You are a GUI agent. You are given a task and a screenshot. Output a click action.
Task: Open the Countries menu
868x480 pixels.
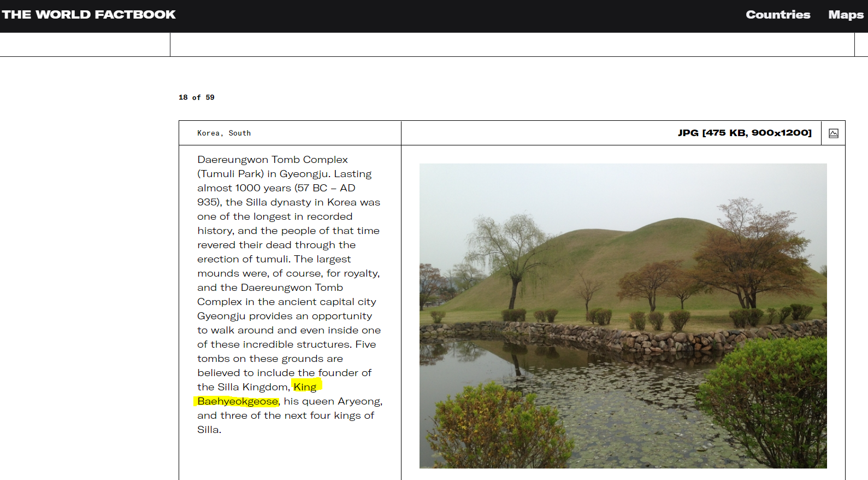777,15
